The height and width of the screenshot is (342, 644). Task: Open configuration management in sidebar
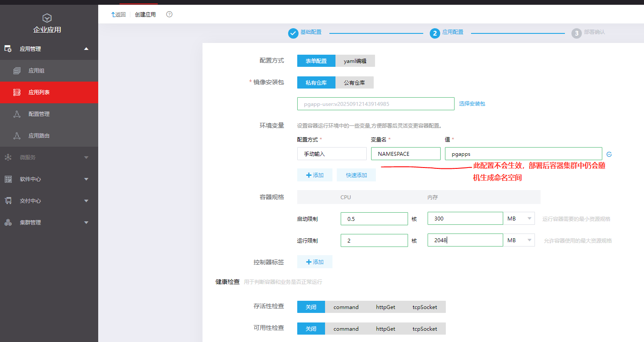[39, 114]
